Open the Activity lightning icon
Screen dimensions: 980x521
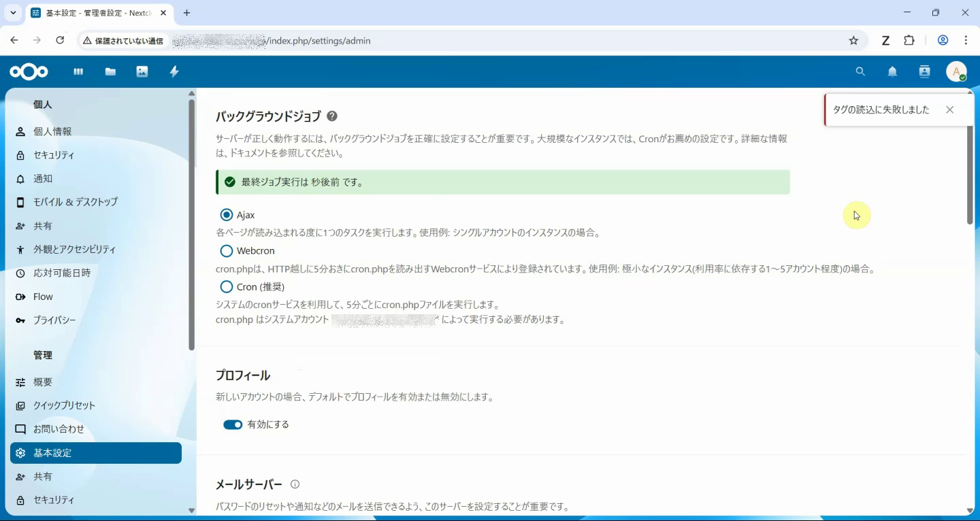coord(174,71)
